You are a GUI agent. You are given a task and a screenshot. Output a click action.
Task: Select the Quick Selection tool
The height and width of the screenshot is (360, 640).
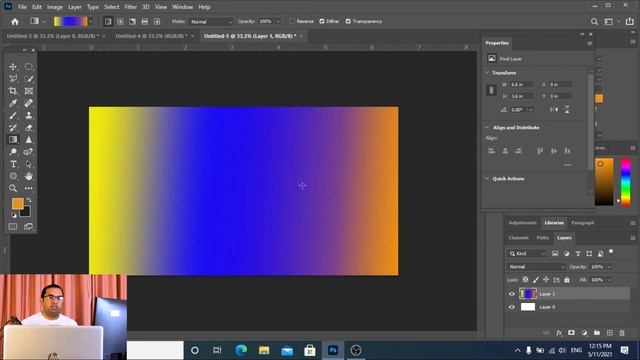[29, 78]
